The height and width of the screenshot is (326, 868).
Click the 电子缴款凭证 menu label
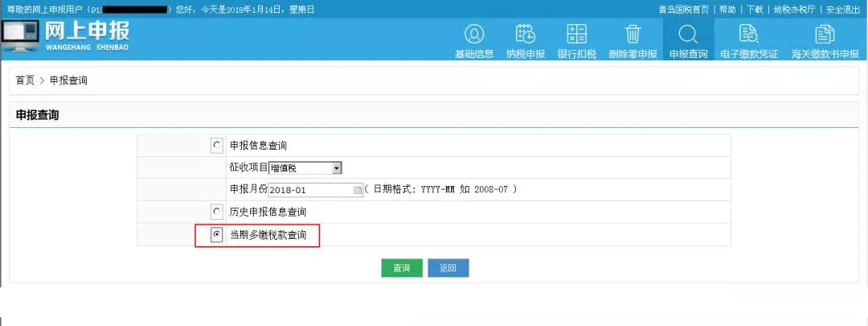[x=748, y=54]
